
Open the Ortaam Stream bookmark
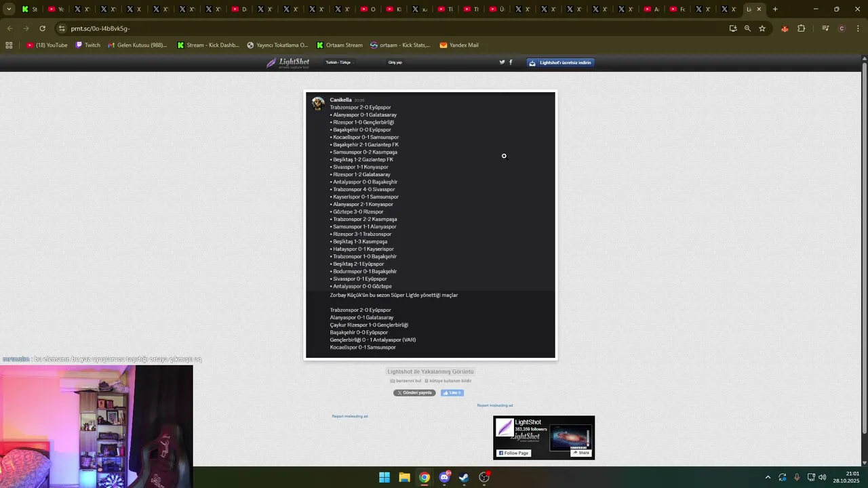click(340, 45)
